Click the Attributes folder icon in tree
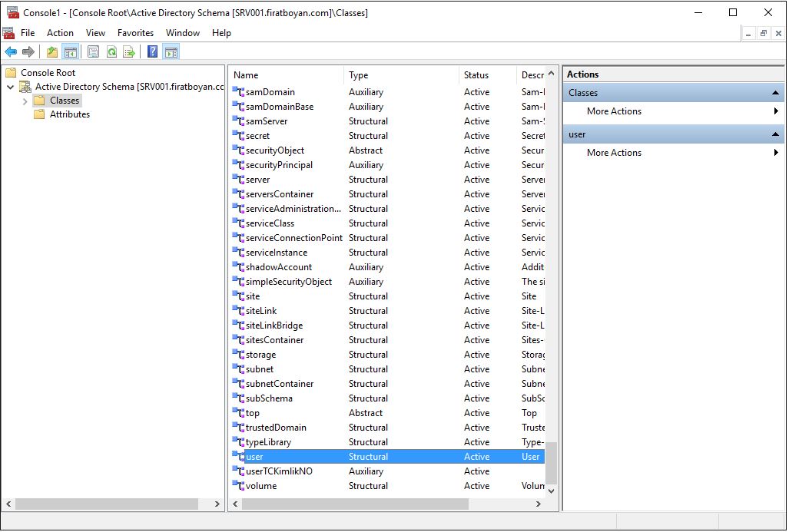The image size is (789, 532). coord(39,114)
